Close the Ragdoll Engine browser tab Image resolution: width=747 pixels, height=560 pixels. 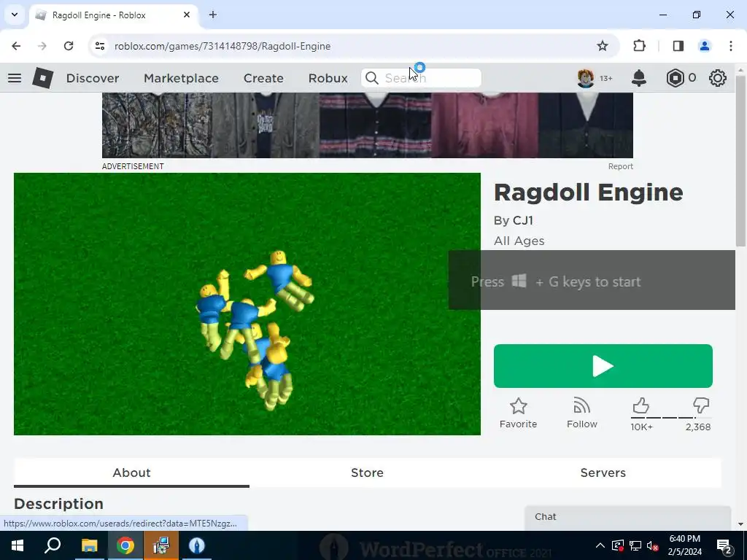point(187,15)
